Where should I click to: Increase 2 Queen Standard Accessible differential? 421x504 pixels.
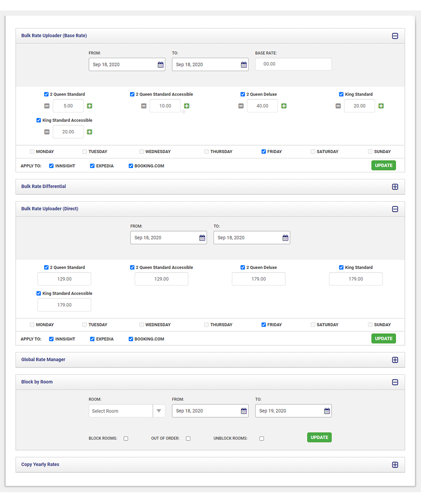coord(186,106)
